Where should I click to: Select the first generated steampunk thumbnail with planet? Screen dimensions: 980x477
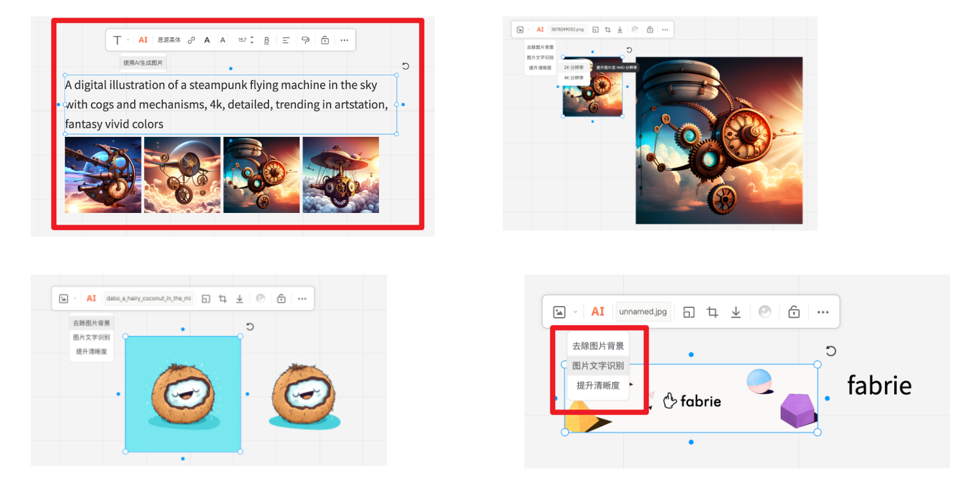coord(103,174)
